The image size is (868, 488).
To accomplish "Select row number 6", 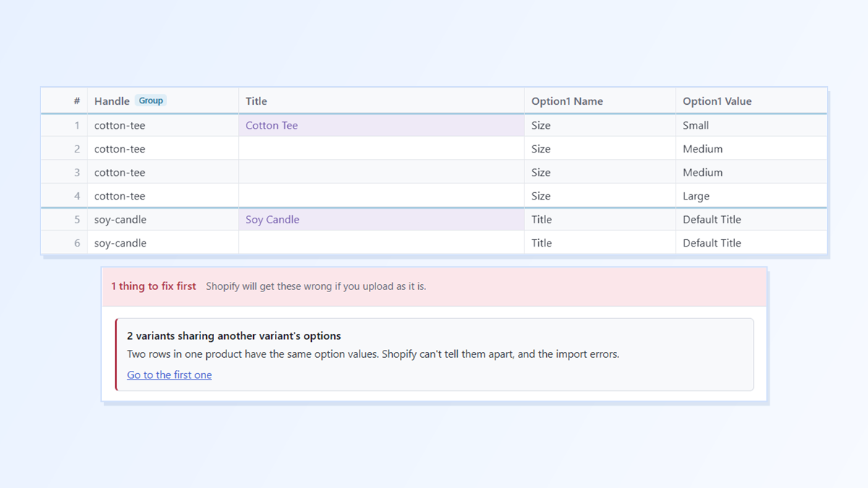I will tap(64, 243).
